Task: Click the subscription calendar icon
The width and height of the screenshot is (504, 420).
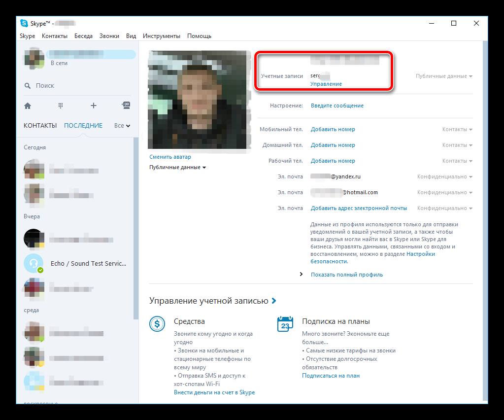Action: click(285, 324)
